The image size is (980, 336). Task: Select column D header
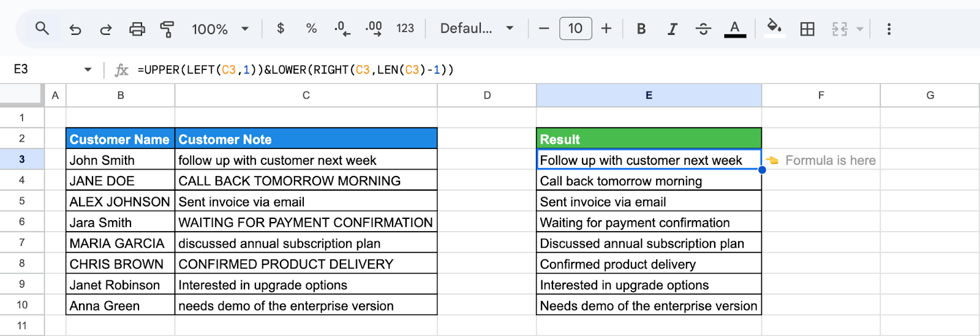tap(487, 95)
